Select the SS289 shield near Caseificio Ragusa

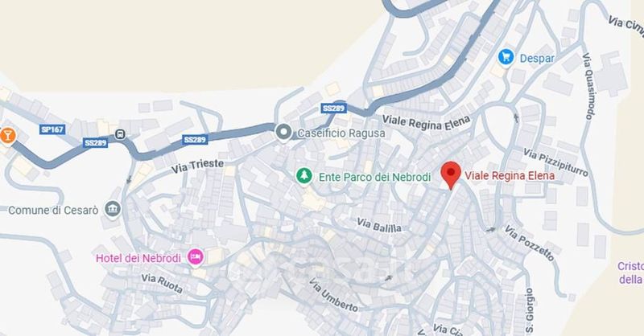[x=333, y=109]
